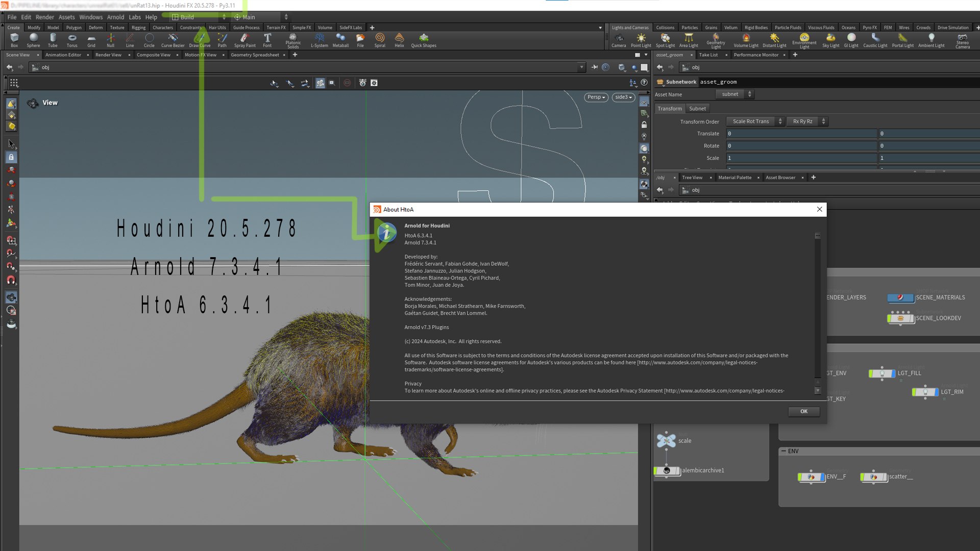
Task: Select the Tube shelf tool
Action: (x=53, y=40)
